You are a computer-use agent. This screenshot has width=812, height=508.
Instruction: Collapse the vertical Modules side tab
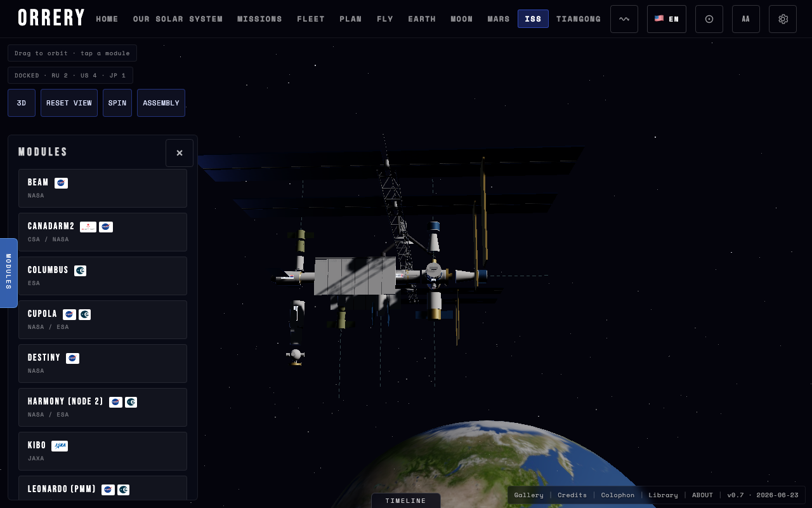pyautogui.click(x=8, y=273)
